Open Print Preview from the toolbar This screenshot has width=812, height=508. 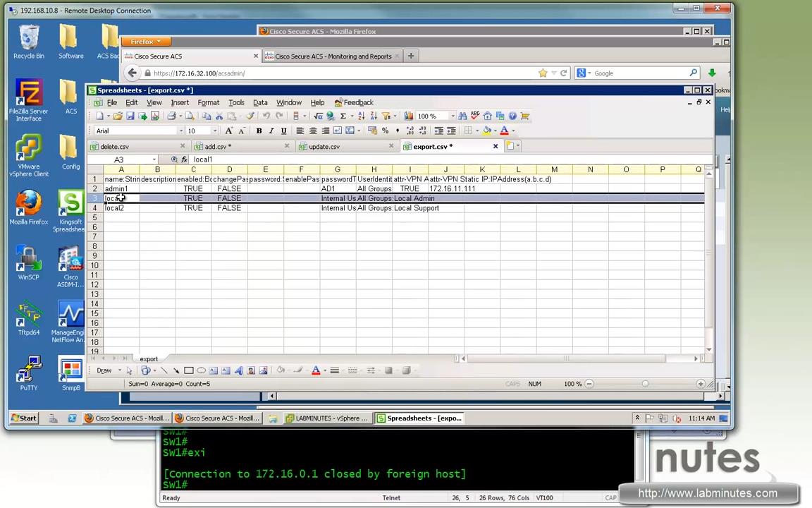pyautogui.click(x=190, y=116)
